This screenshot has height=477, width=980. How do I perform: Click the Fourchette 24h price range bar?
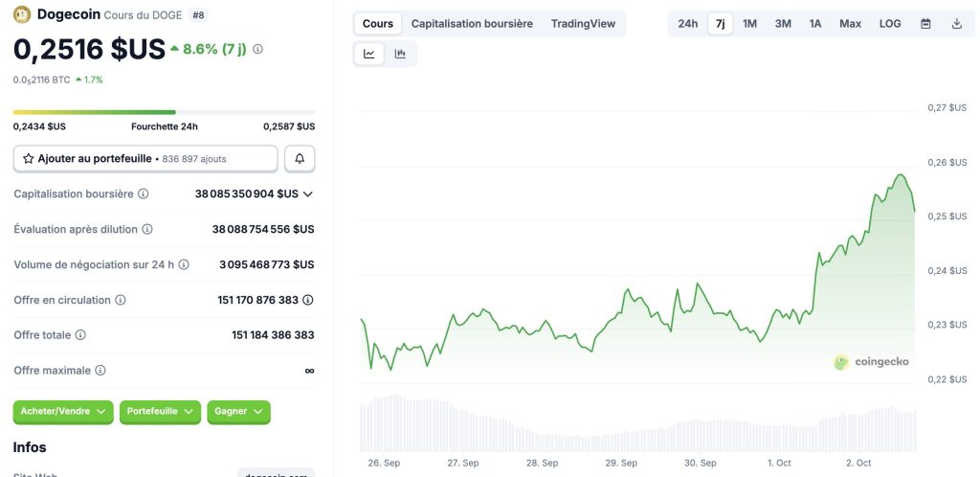(164, 112)
